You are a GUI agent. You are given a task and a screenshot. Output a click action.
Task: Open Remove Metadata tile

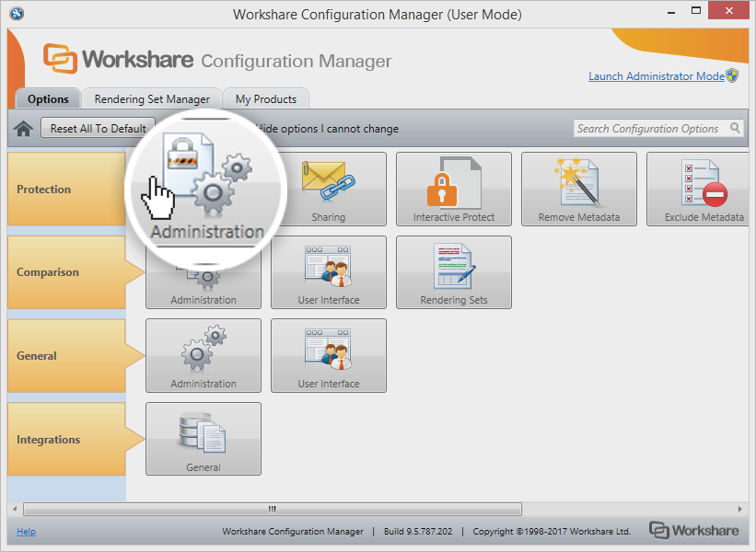coord(579,189)
